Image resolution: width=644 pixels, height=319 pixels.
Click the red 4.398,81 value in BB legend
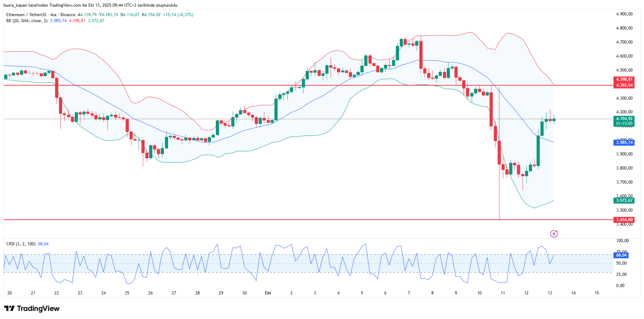point(77,21)
